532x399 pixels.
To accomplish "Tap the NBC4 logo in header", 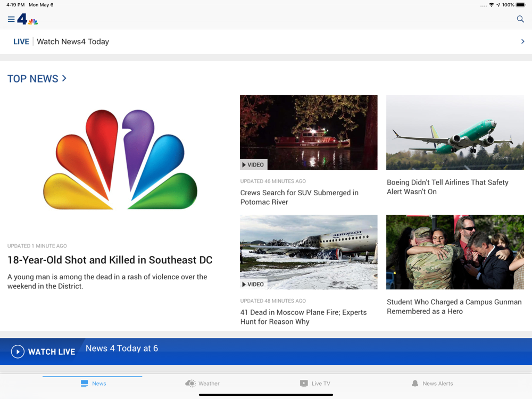I will click(28, 19).
